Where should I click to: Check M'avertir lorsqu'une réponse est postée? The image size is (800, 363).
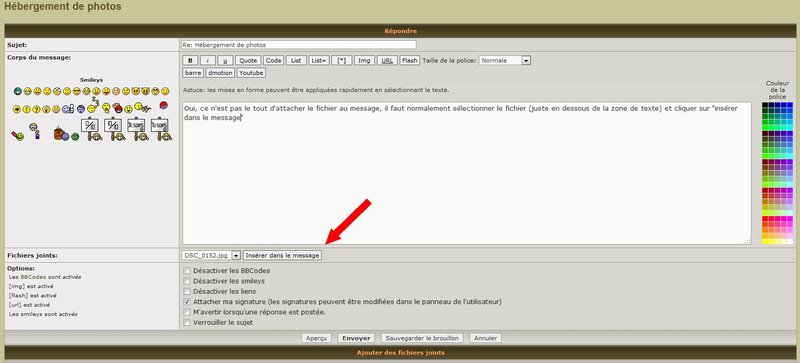pyautogui.click(x=187, y=312)
